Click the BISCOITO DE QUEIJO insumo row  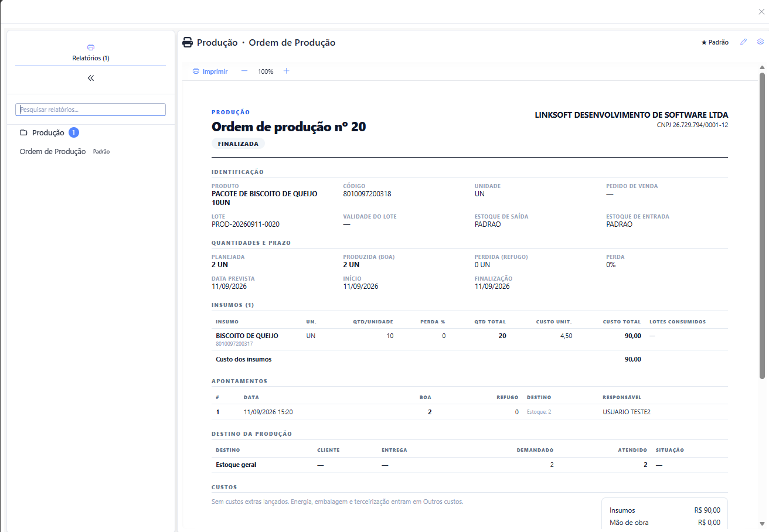pyautogui.click(x=469, y=339)
